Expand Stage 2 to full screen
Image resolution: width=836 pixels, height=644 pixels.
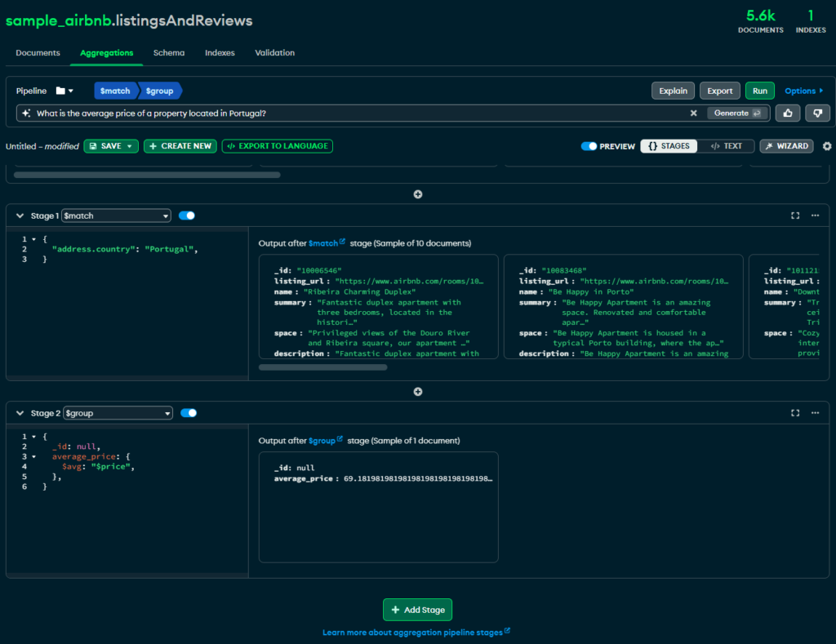795,413
